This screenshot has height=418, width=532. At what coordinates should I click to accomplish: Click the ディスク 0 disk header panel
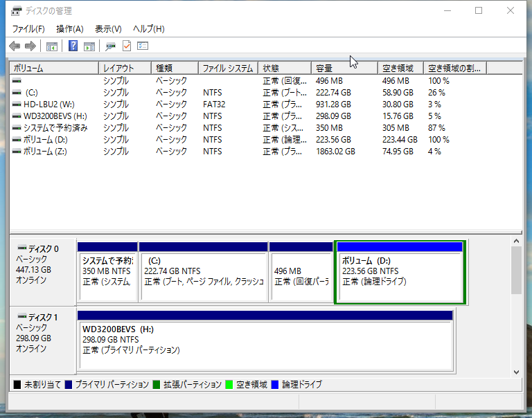[43, 272]
